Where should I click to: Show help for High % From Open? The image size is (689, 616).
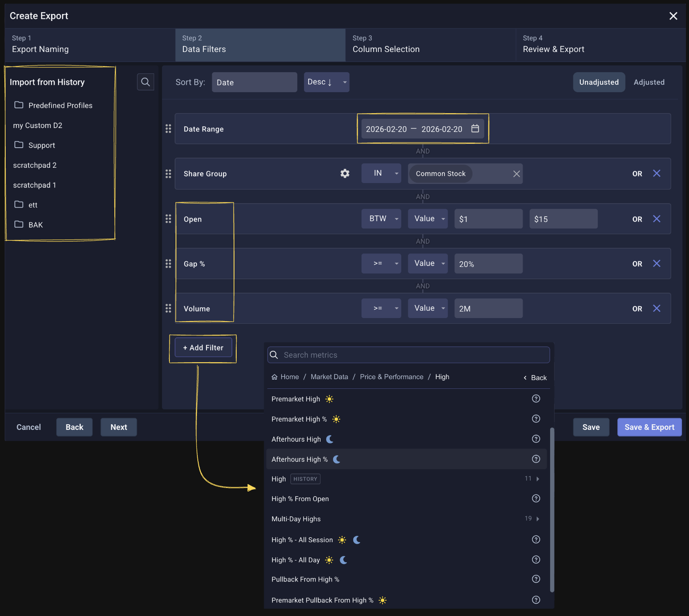coord(536,498)
